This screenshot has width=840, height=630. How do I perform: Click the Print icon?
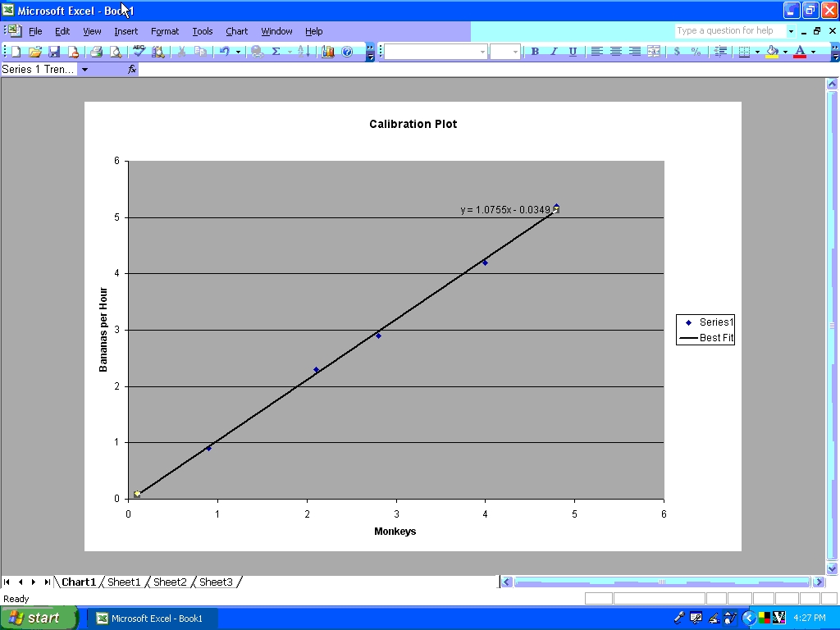(x=96, y=51)
